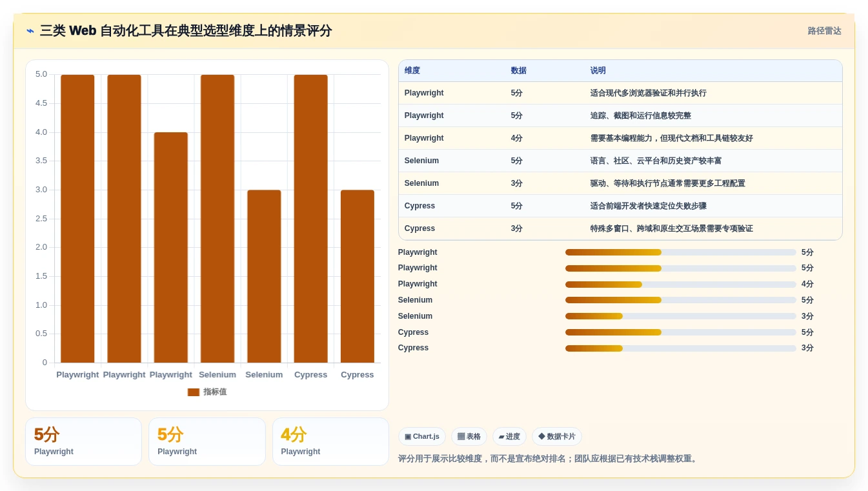Click the Chart.js chip

pos(422,437)
